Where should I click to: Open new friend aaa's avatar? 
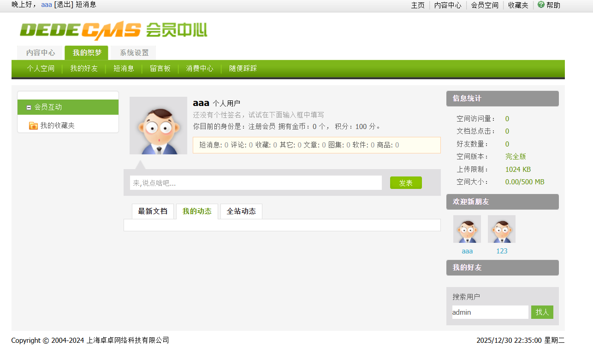coord(467,229)
